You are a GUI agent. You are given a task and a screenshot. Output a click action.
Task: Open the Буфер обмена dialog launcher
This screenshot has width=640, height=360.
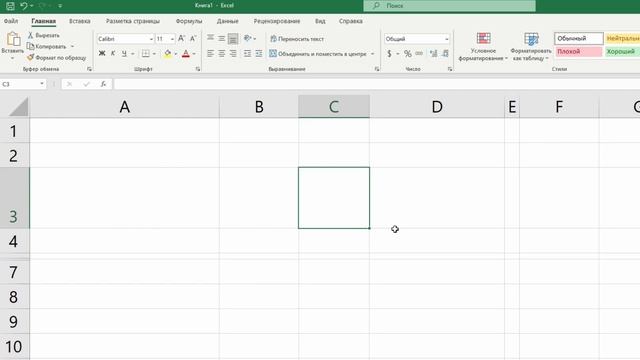(89, 69)
